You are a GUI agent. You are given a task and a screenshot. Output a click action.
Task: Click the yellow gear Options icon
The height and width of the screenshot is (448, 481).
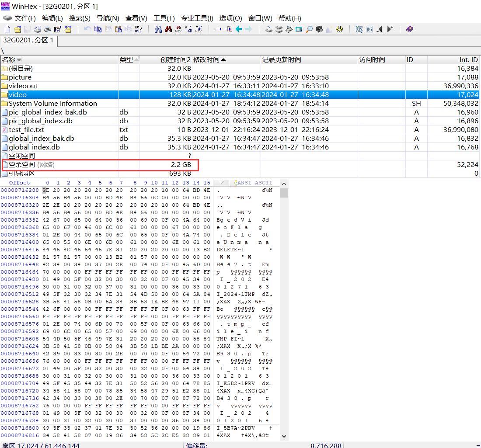coord(339,29)
